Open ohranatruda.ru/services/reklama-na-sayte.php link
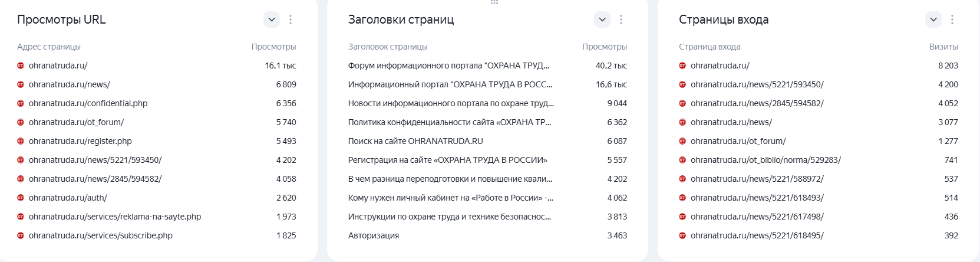 pos(115,217)
